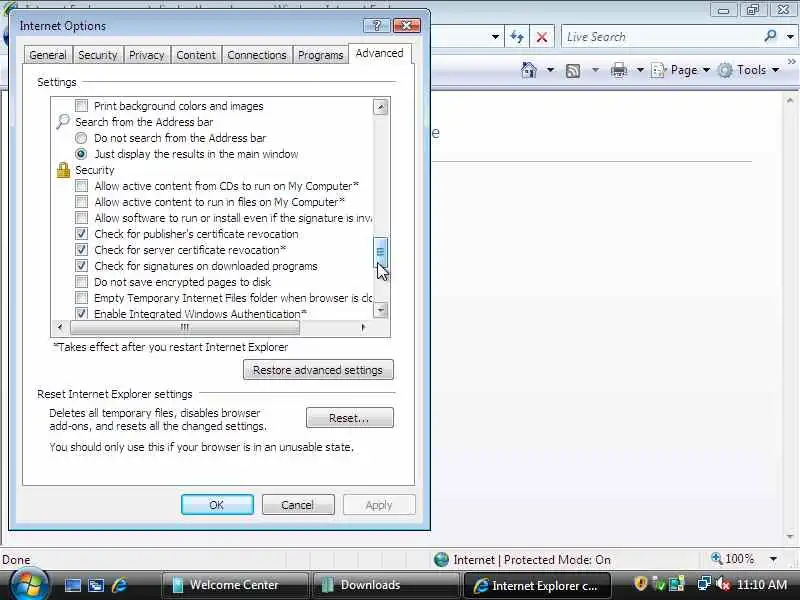Click the Home icon in IE toolbar
Image resolution: width=800 pixels, height=600 pixels.
529,70
